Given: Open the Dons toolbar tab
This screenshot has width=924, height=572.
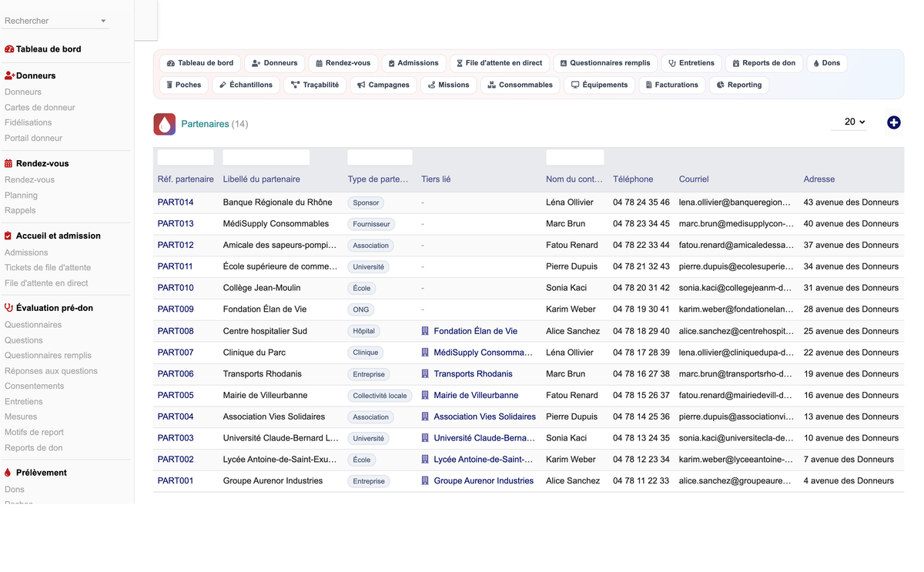Looking at the screenshot, I should pyautogui.click(x=827, y=63).
